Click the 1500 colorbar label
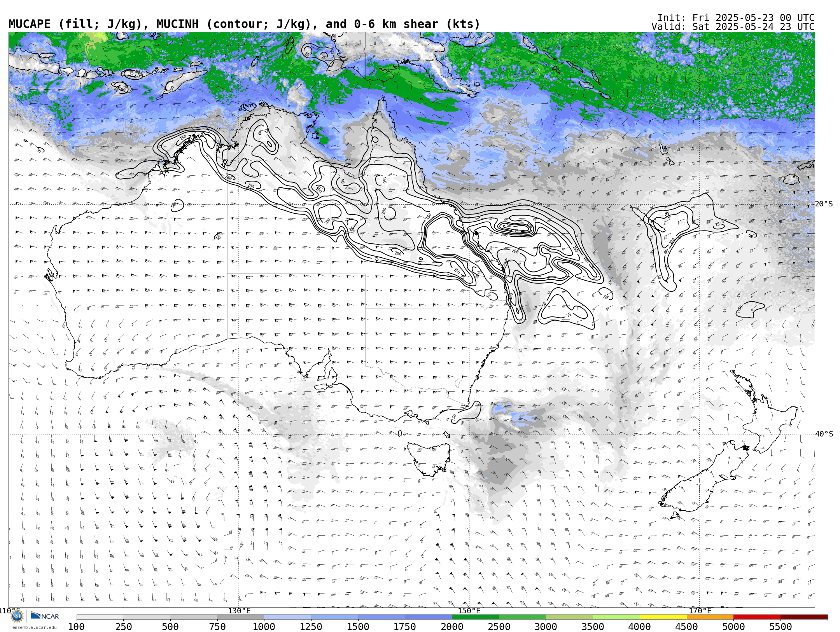 (x=358, y=627)
